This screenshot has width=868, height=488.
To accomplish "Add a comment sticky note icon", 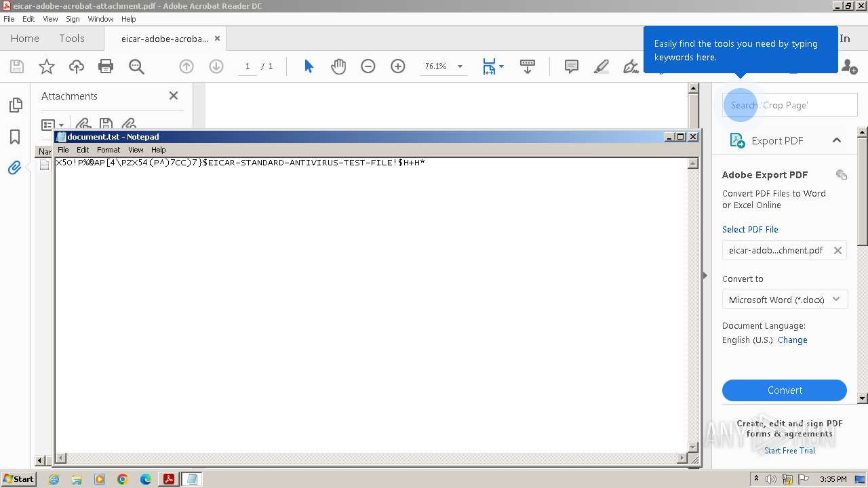I will [x=572, y=66].
